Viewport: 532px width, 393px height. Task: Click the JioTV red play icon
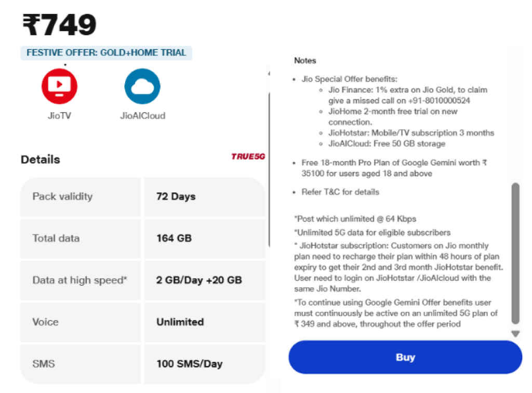point(59,86)
